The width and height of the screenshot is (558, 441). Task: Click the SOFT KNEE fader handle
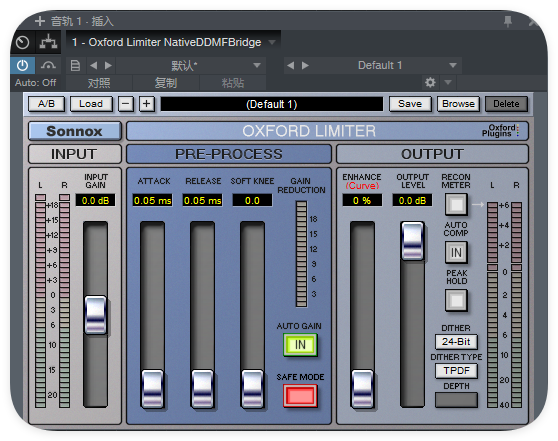click(252, 389)
